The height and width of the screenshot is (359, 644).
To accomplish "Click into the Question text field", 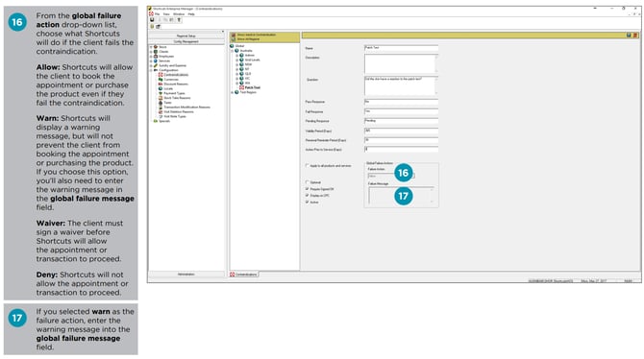I will tap(401, 85).
